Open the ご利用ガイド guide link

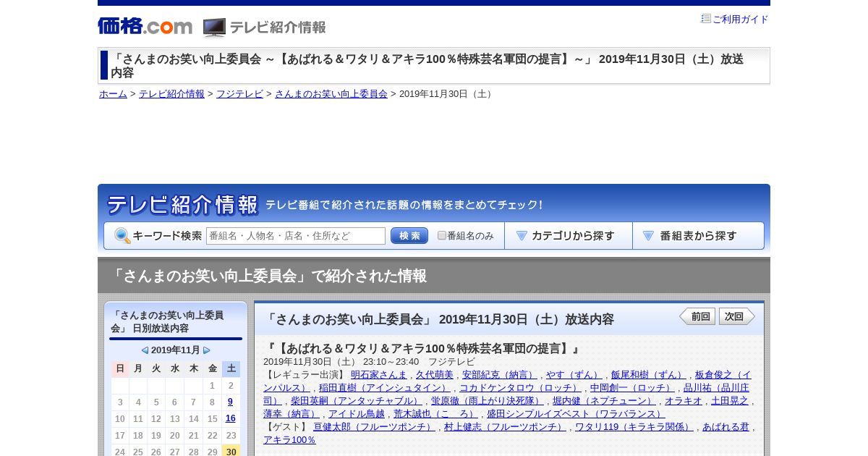[741, 20]
